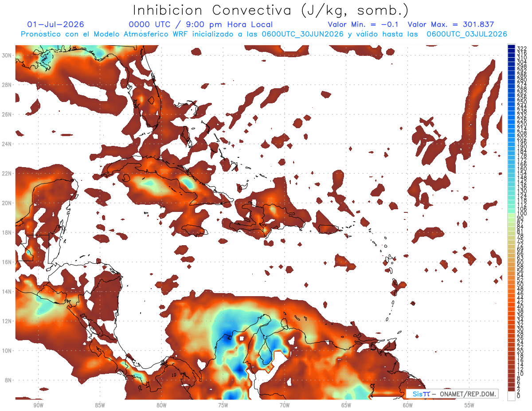532x411 pixels.
Task: Click the valid-until time '0600UTC_03JUL2026'
Action: pos(467,34)
